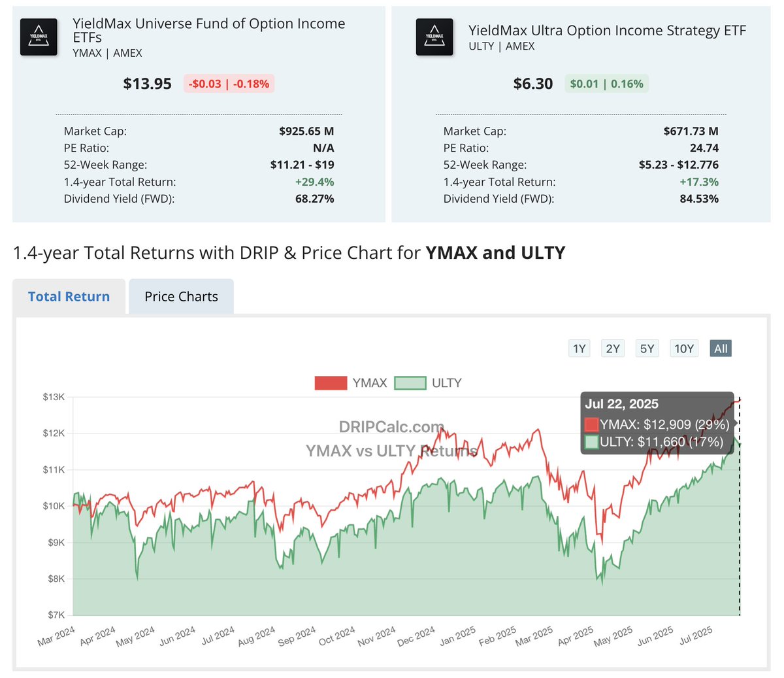Screen dimensions: 784x678
Task: Click tooltip line YMAX: $12,909 (29%)
Action: 657,424
